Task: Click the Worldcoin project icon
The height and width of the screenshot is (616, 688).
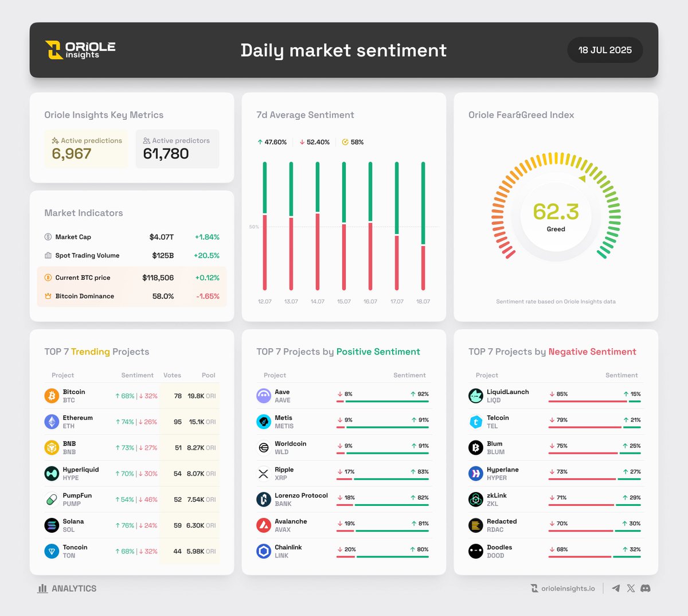Action: pyautogui.click(x=264, y=447)
